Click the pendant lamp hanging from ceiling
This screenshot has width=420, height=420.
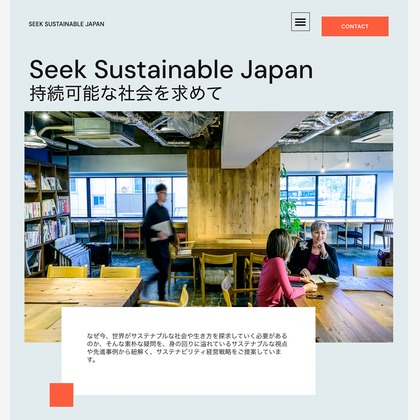pyautogui.click(x=35, y=137)
